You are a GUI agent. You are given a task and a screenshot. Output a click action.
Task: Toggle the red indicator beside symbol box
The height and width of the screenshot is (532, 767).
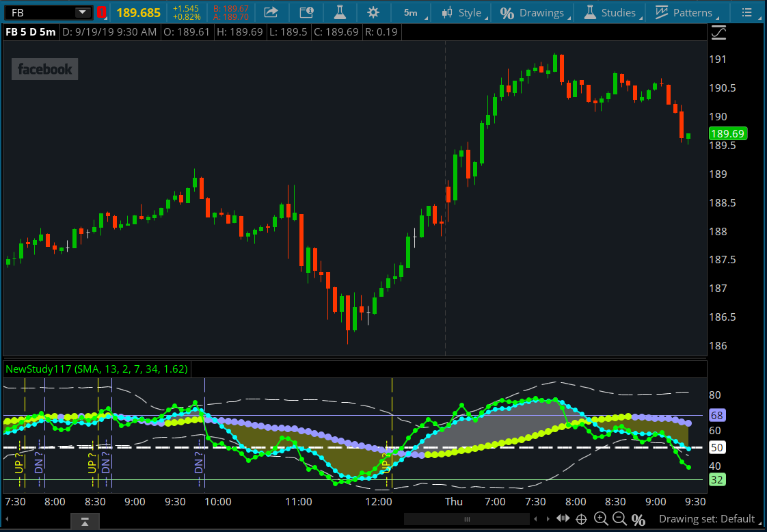101,12
